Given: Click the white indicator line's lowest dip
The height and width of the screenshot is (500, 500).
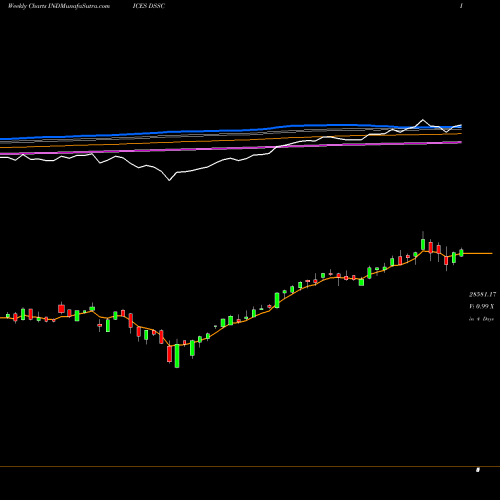Looking at the screenshot, I should (x=169, y=180).
